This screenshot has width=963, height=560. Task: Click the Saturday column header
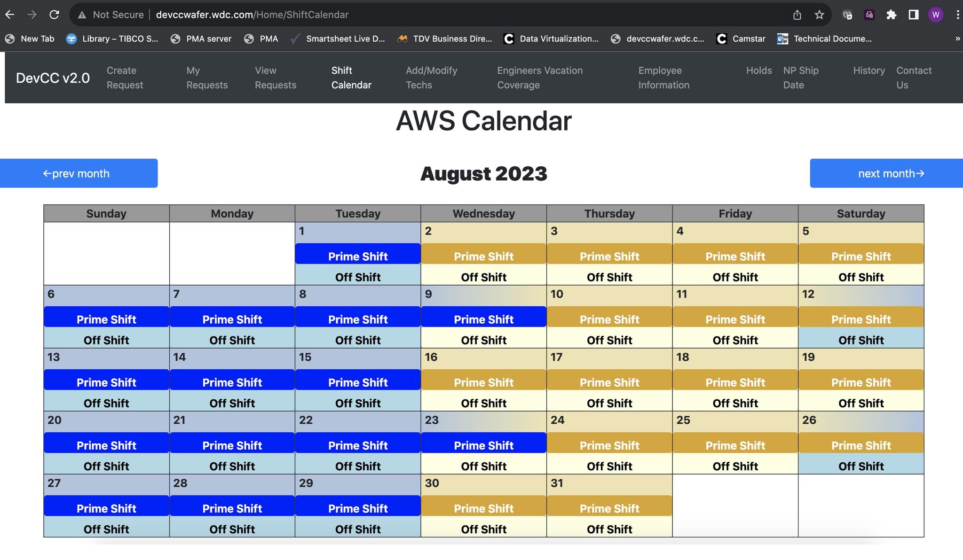(861, 214)
